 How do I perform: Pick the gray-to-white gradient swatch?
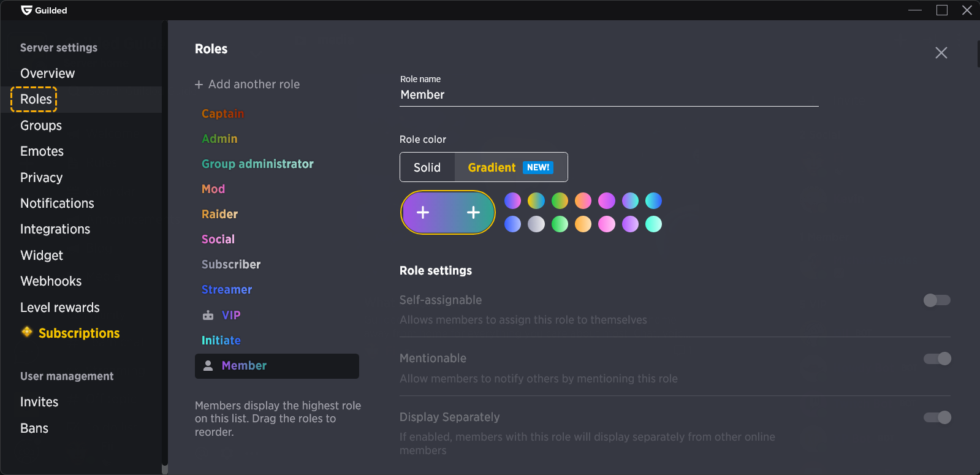[x=536, y=224]
